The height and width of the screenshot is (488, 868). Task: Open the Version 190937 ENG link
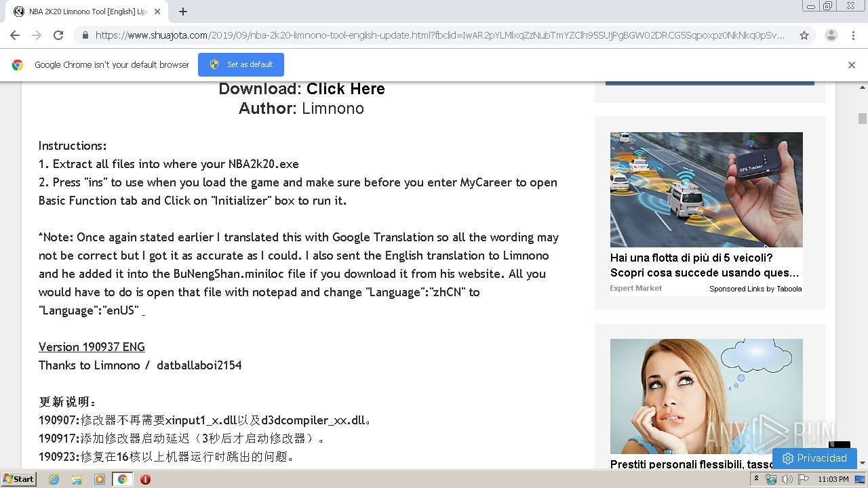tap(92, 347)
